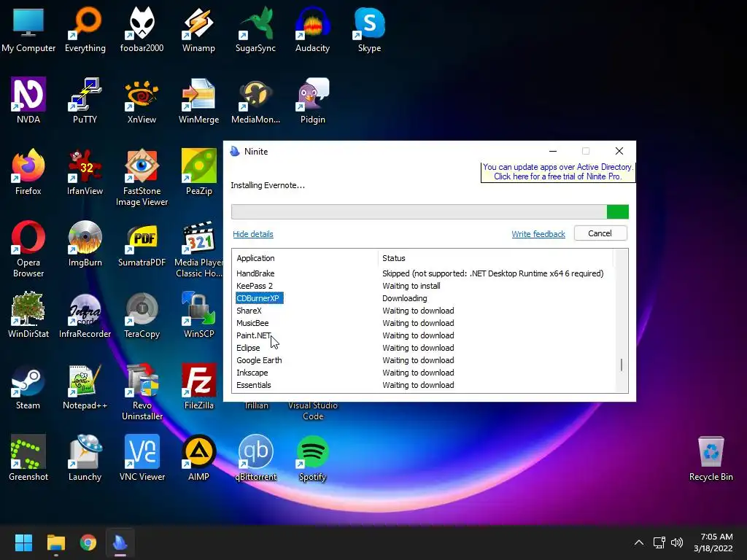Click Hide details link in Ninite

click(x=253, y=234)
